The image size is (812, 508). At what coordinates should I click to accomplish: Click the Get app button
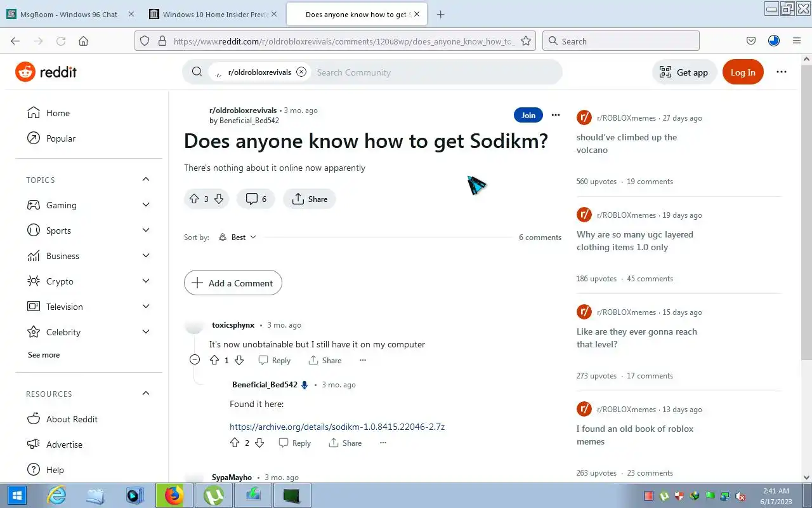pos(684,72)
